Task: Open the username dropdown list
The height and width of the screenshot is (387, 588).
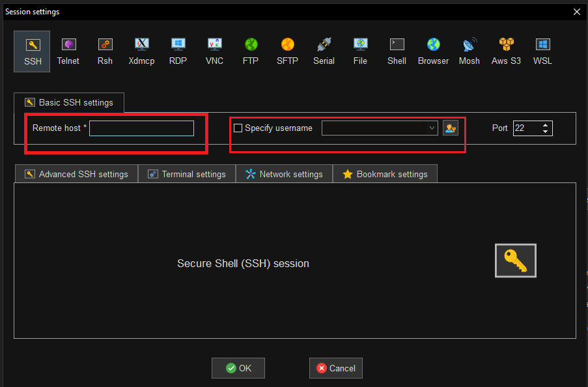Action: [x=432, y=128]
